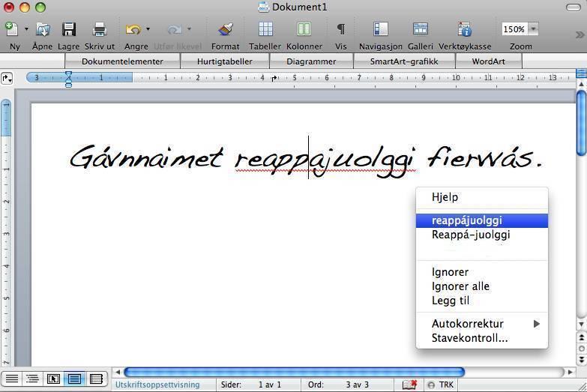Click the Autokorrektur submenu arrow
587x392 pixels.
pos(537,324)
